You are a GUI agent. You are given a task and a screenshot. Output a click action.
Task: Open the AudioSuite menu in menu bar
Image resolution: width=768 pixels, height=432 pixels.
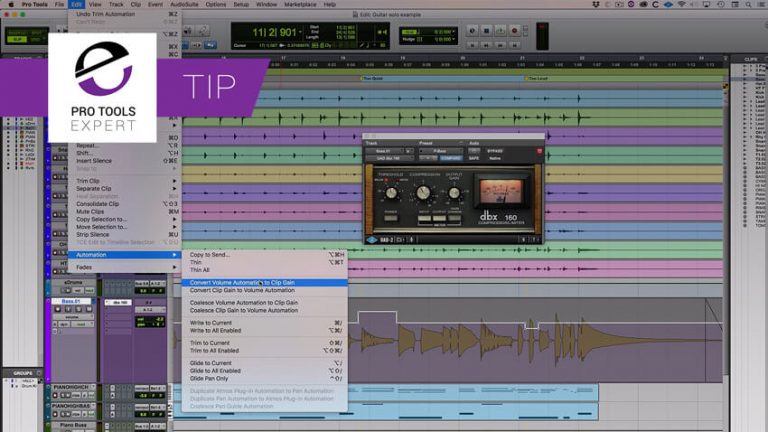184,4
